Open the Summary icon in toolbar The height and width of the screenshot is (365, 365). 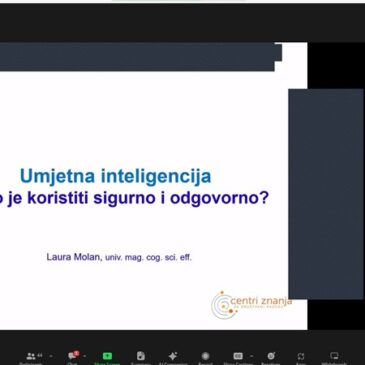(141, 356)
